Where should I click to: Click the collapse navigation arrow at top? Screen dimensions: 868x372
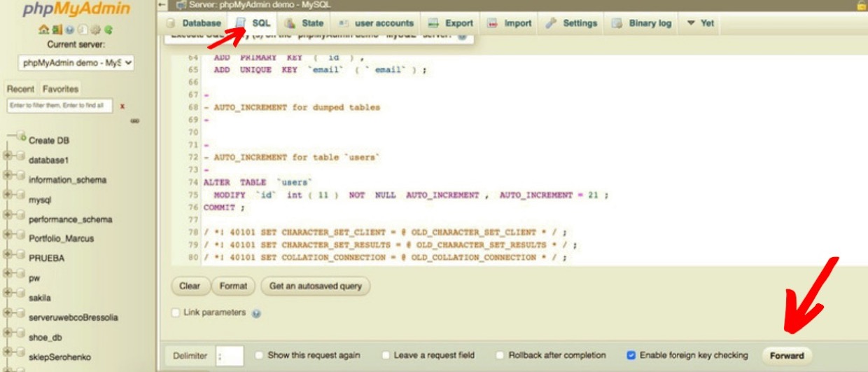tap(162, 5)
